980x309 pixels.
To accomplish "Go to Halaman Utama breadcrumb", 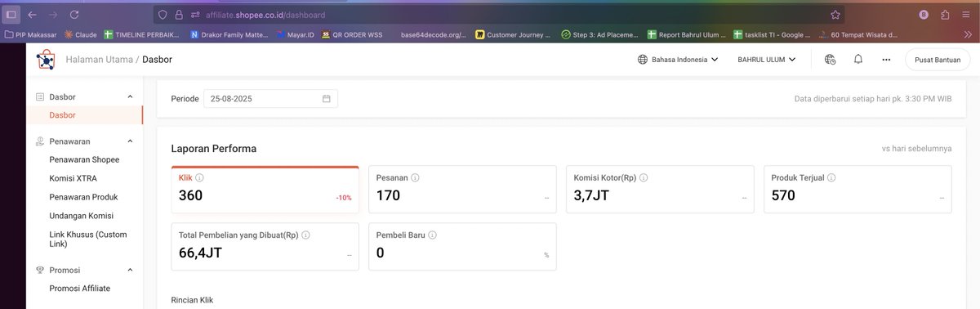I will pyautogui.click(x=99, y=60).
